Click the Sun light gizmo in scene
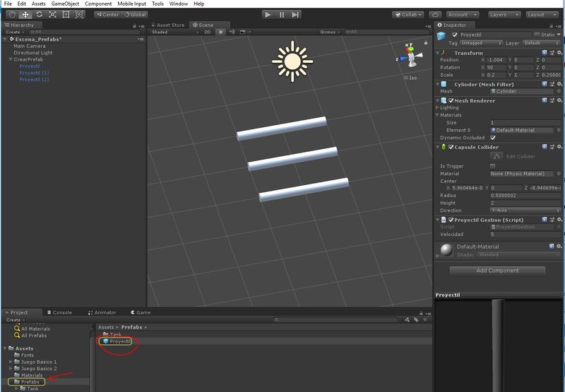 click(292, 61)
